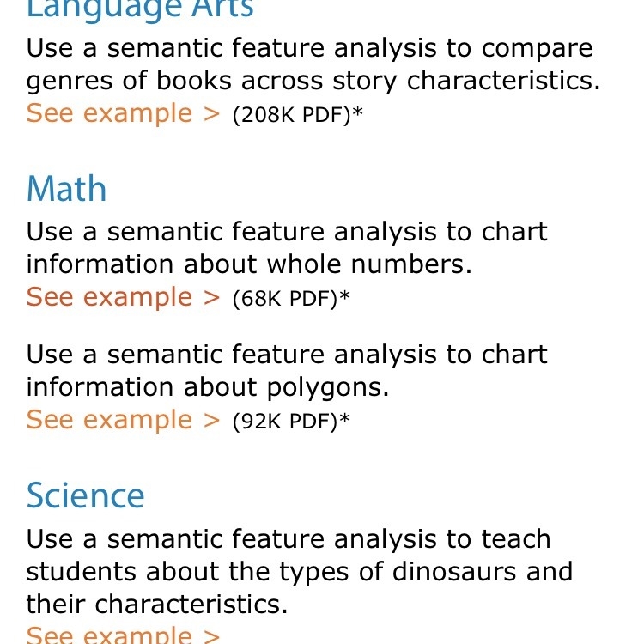Screen dimensions: 644x644
Task: Click the Science section heading
Action: click(85, 495)
